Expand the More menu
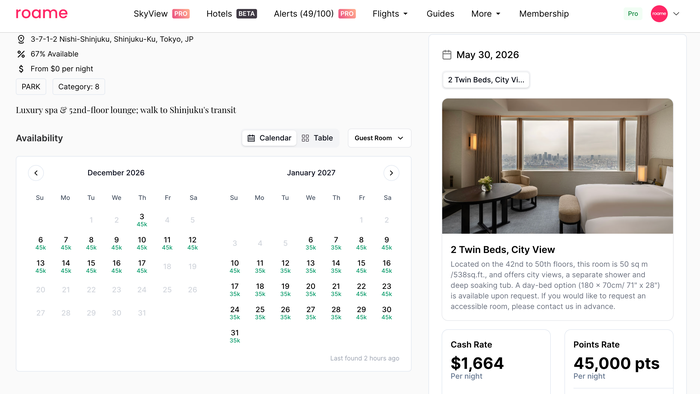 pyautogui.click(x=486, y=14)
